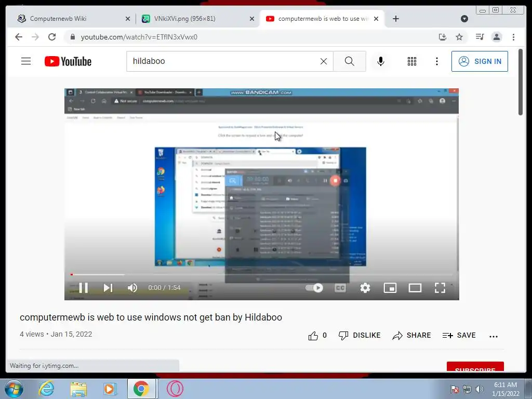Toggle the autoplay switch in the player
This screenshot has height=399, width=532.
314,288
